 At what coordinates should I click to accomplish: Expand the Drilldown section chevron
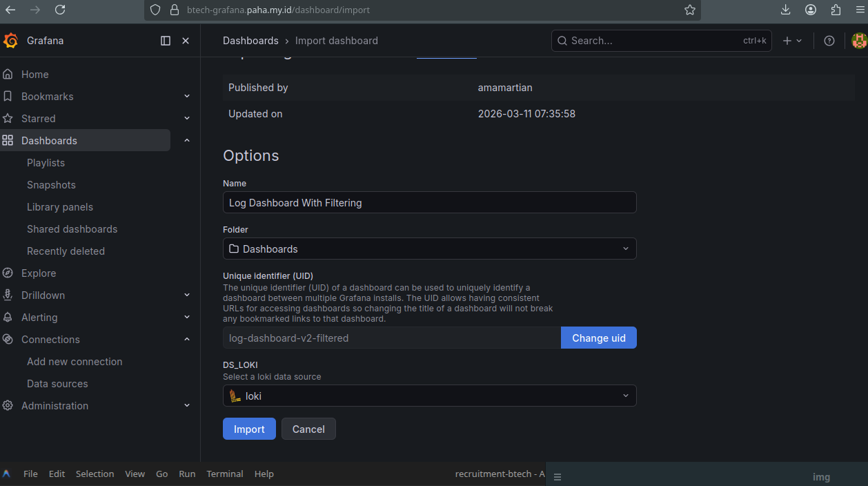click(187, 295)
